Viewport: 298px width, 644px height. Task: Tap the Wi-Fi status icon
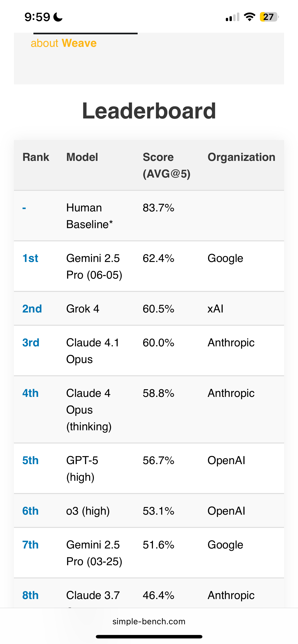[x=249, y=17]
